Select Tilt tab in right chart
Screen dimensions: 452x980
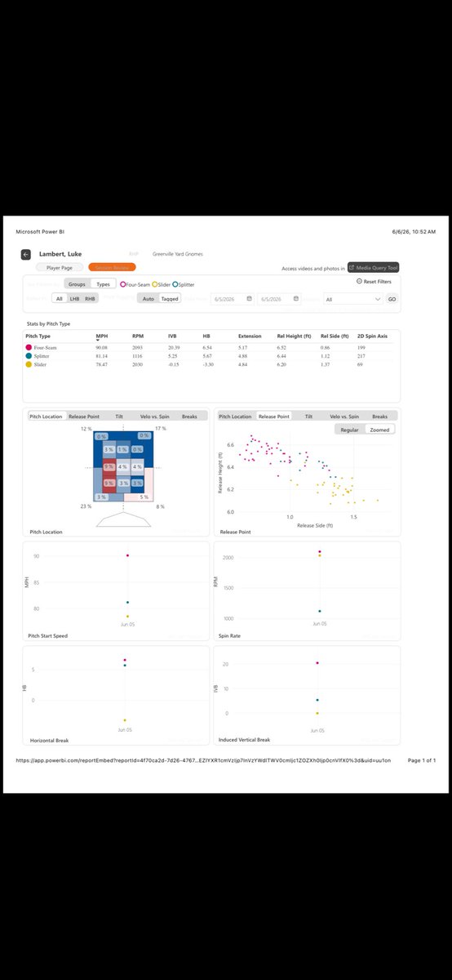click(x=309, y=416)
